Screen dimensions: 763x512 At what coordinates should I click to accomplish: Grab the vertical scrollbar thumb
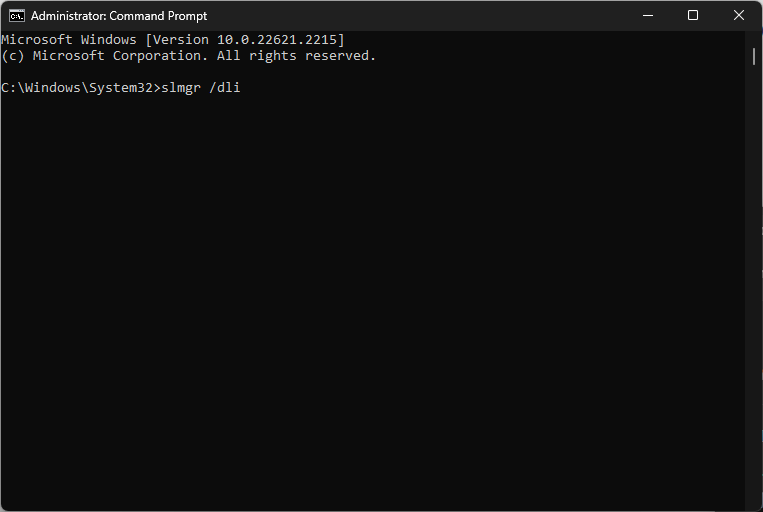[x=754, y=56]
